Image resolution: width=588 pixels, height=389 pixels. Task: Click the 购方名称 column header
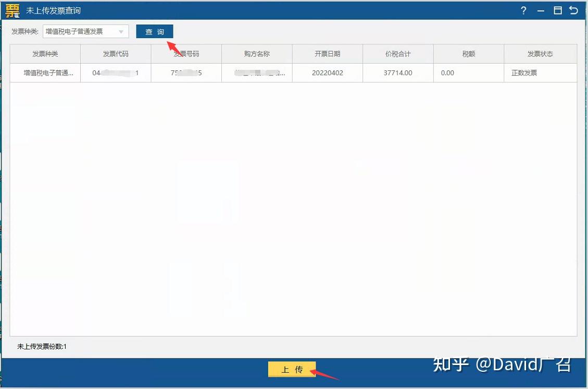[257, 53]
